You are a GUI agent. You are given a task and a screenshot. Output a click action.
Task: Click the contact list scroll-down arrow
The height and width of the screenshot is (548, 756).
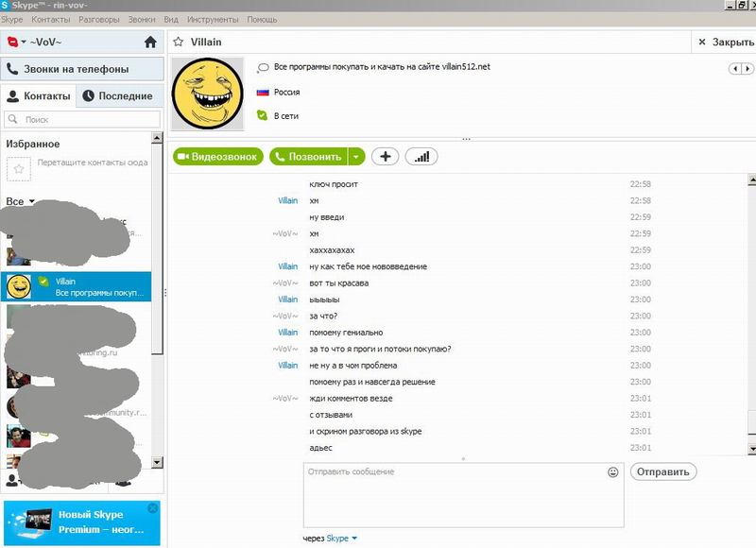coord(157,462)
